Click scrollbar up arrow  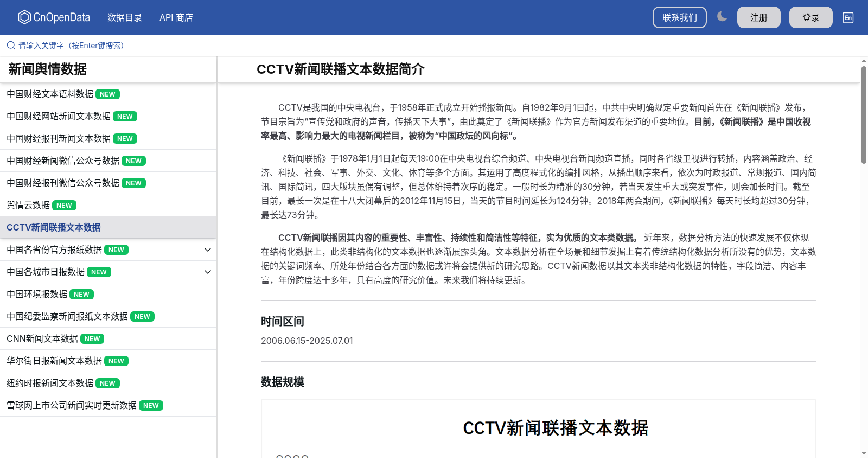click(864, 61)
